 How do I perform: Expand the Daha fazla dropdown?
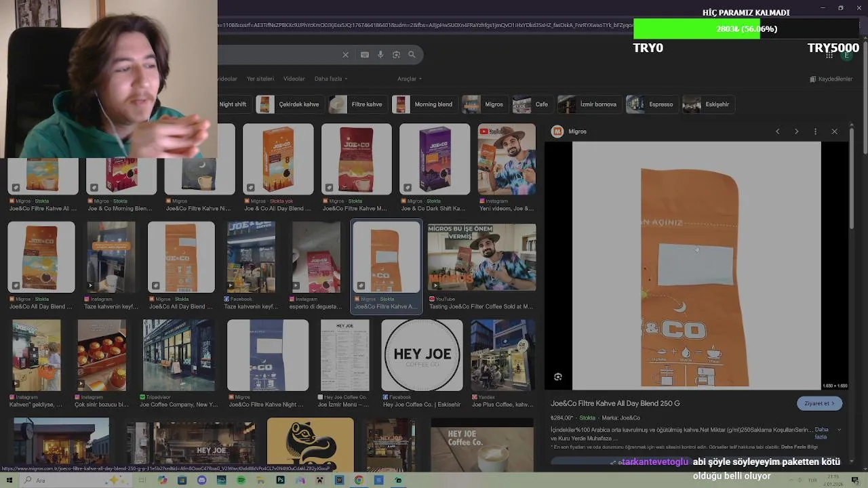coord(331,79)
